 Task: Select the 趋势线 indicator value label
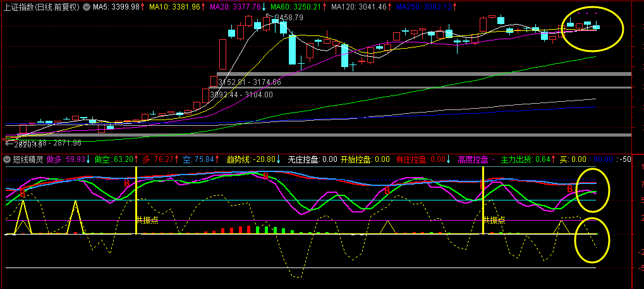250,159
